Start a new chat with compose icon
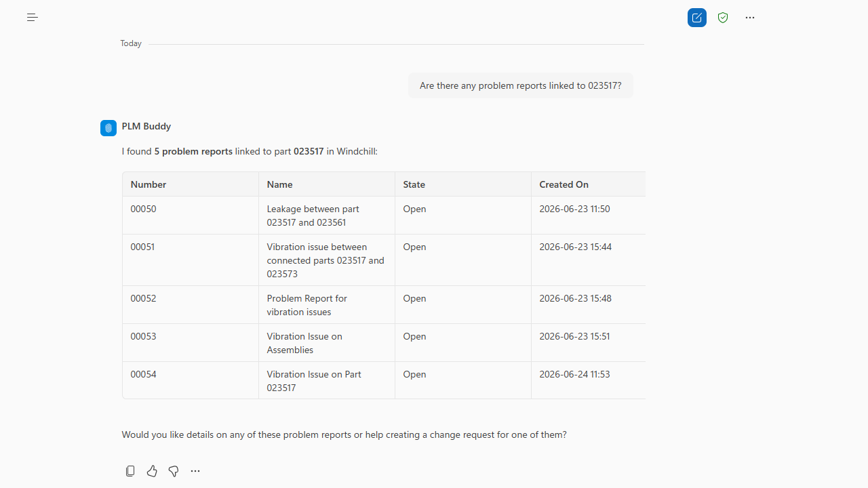This screenshot has height=488, width=868. click(x=697, y=18)
